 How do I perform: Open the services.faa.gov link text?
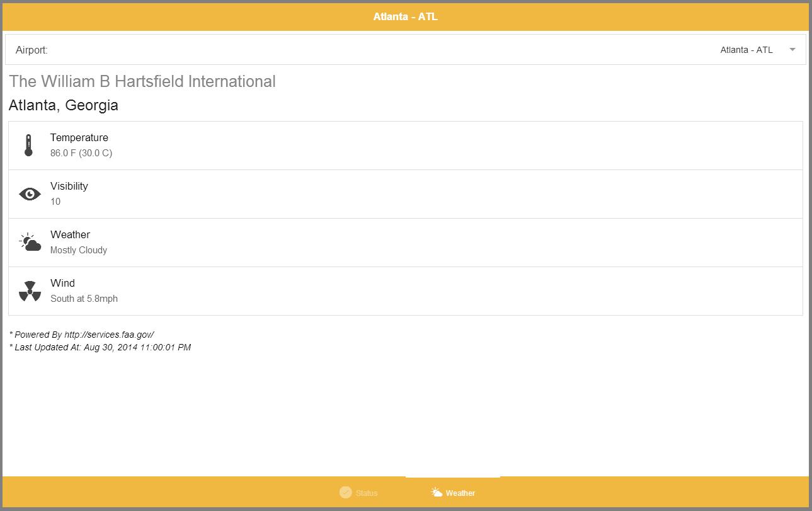(109, 335)
